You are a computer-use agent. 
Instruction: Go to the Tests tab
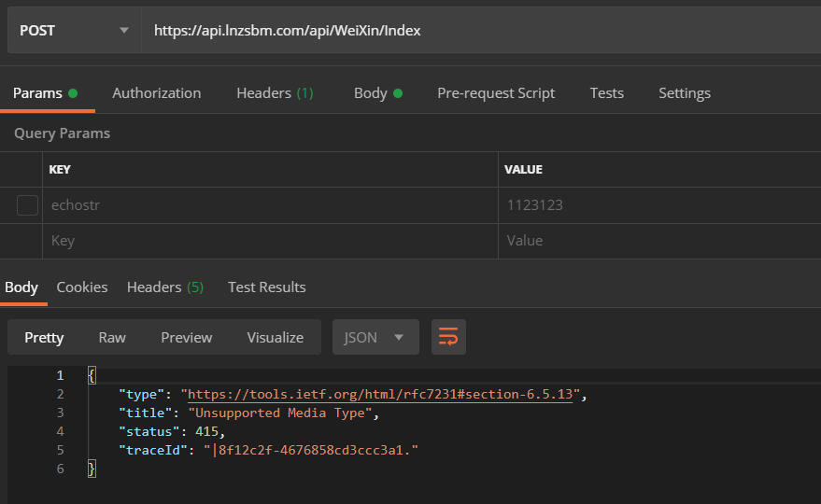tap(607, 93)
